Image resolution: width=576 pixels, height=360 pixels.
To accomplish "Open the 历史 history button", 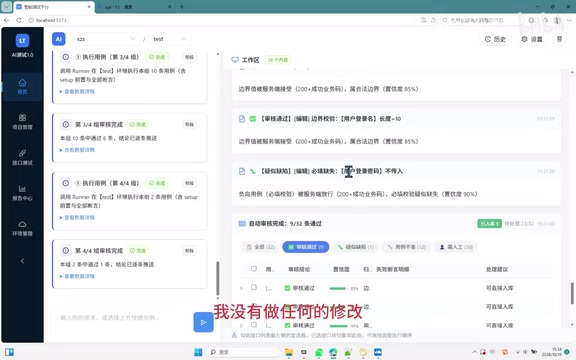I will click(x=495, y=39).
